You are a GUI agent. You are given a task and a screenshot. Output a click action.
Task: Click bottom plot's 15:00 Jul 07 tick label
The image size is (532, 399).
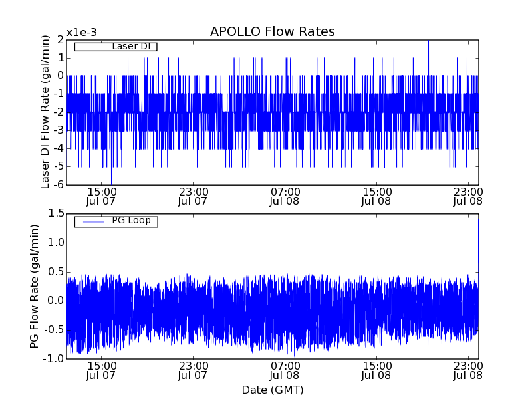point(102,371)
